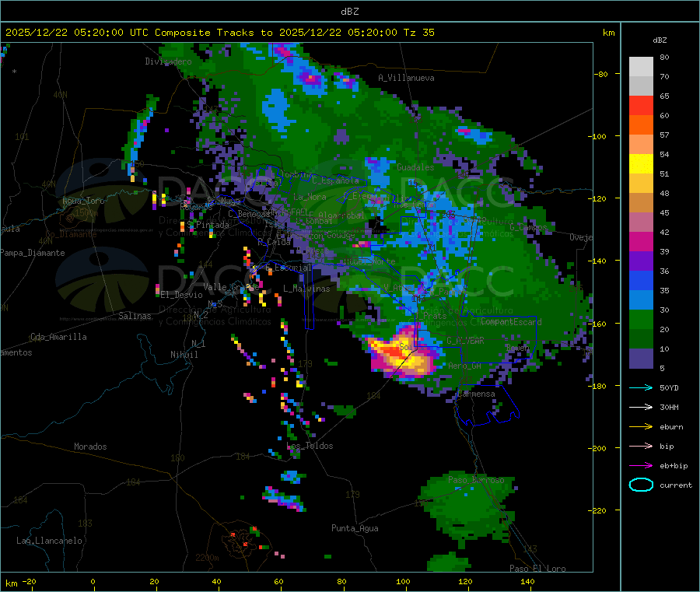Click the 'Salinas' map label
The image size is (700, 592).
135,316
